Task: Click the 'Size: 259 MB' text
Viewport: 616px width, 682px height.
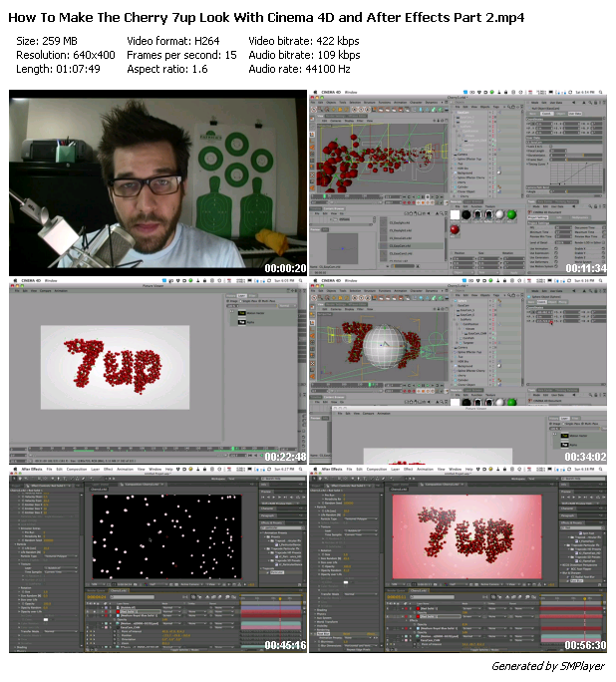Action: click(x=47, y=41)
